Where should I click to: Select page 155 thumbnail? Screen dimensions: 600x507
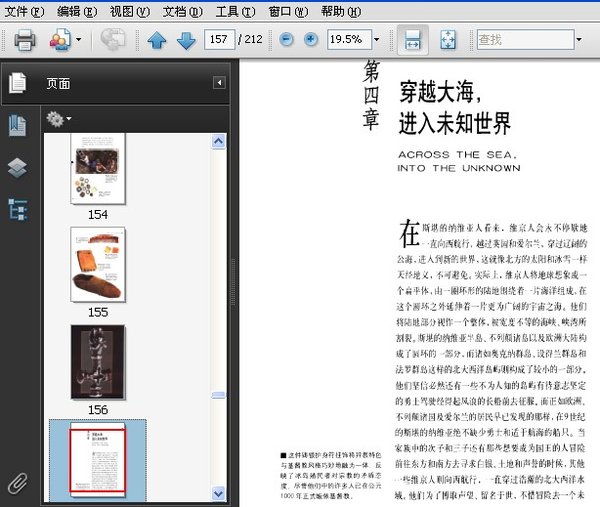coord(98,264)
